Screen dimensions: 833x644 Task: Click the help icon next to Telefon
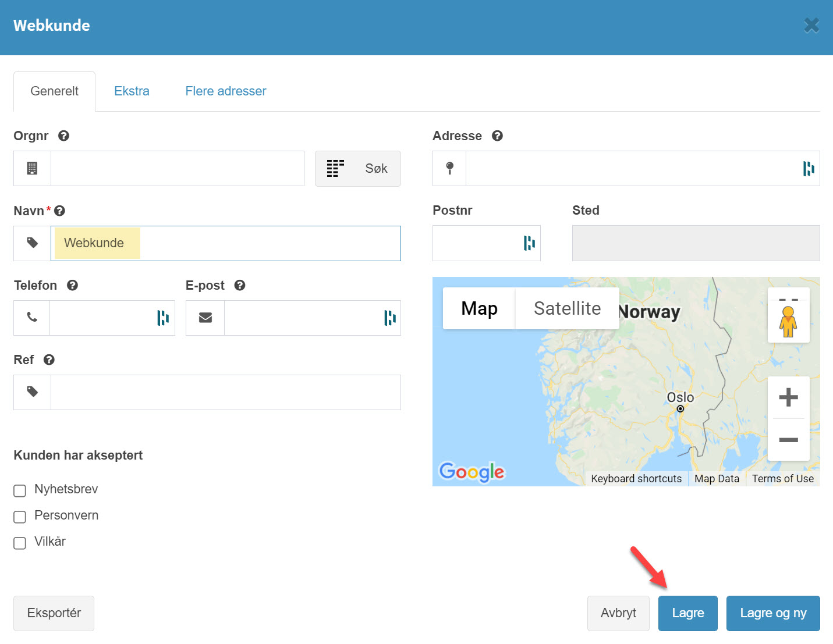[72, 285]
